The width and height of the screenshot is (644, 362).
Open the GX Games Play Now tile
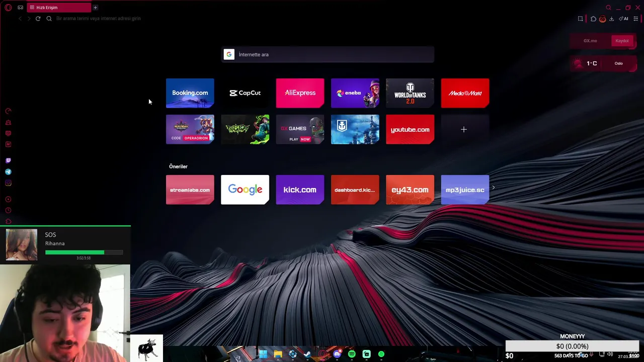[x=300, y=129]
